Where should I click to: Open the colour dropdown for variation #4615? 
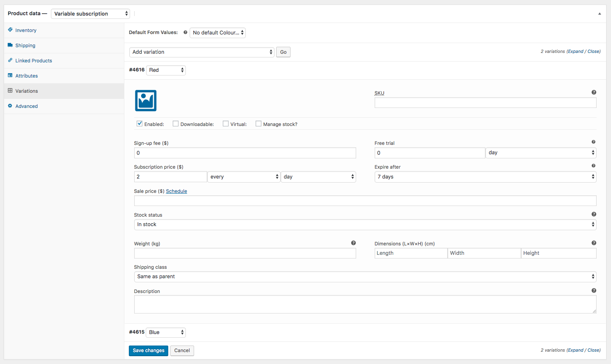pyautogui.click(x=166, y=332)
